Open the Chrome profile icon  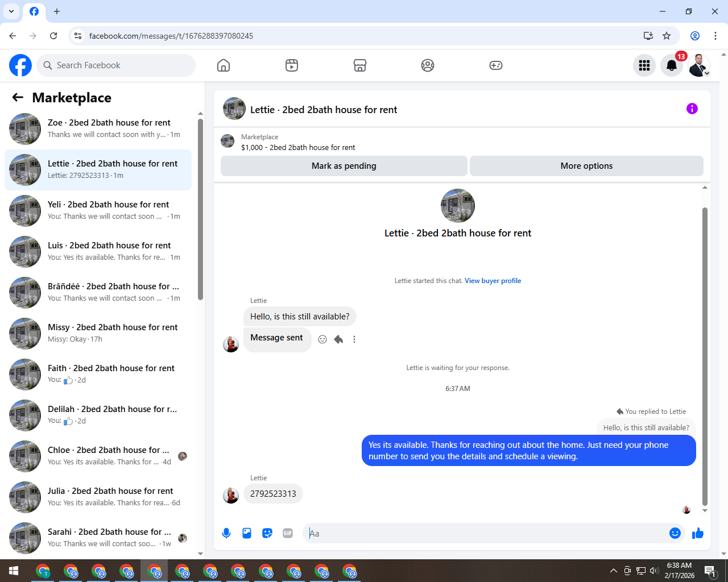pyautogui.click(x=695, y=36)
